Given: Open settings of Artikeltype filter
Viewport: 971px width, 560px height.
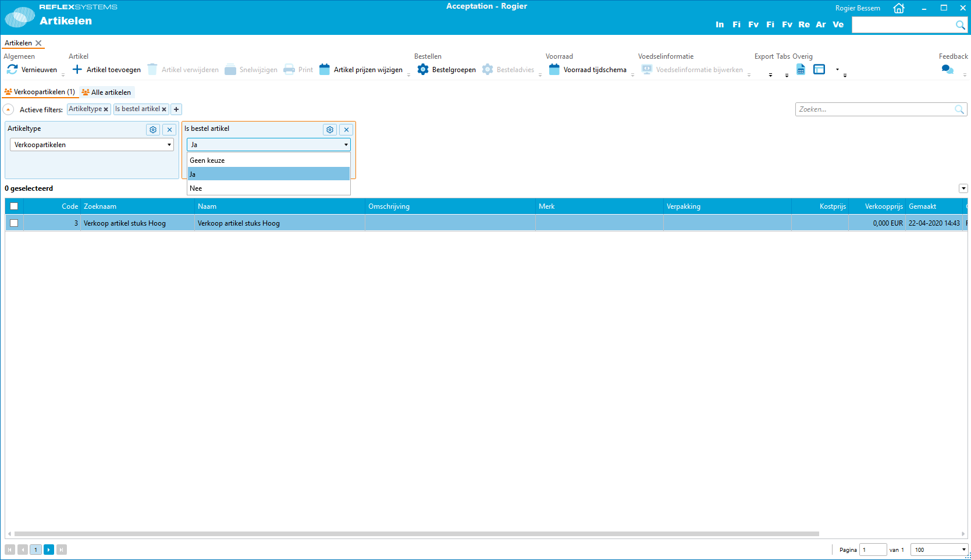Looking at the screenshot, I should coord(153,130).
